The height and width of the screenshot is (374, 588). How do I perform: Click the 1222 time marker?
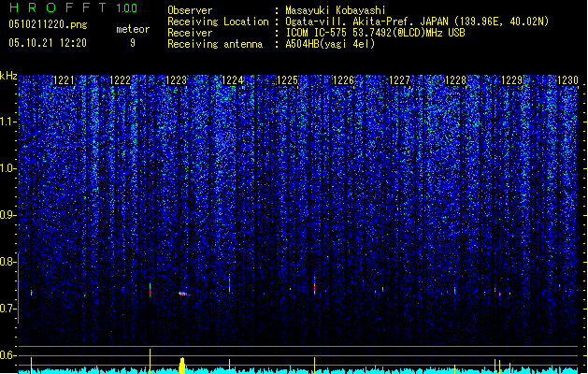pos(120,80)
